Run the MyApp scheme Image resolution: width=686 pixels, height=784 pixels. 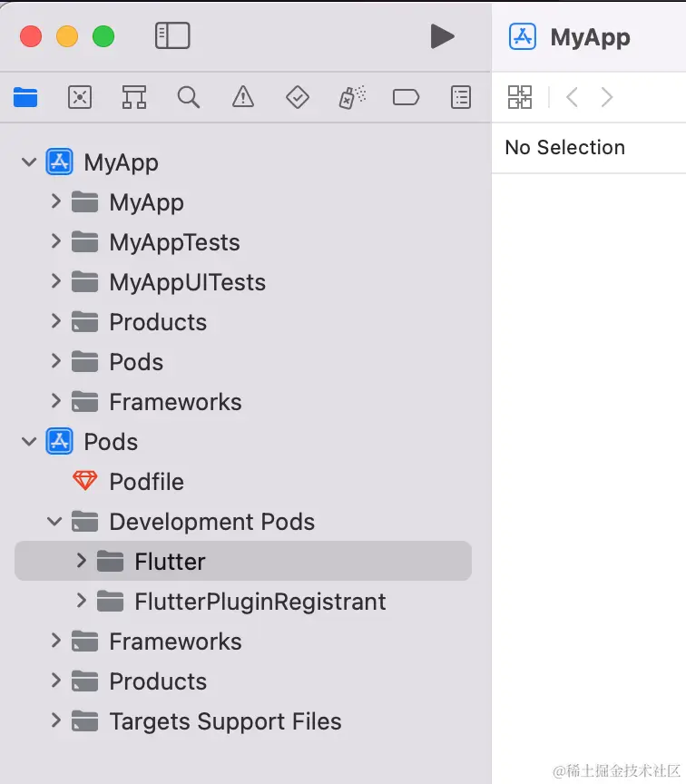pos(442,36)
